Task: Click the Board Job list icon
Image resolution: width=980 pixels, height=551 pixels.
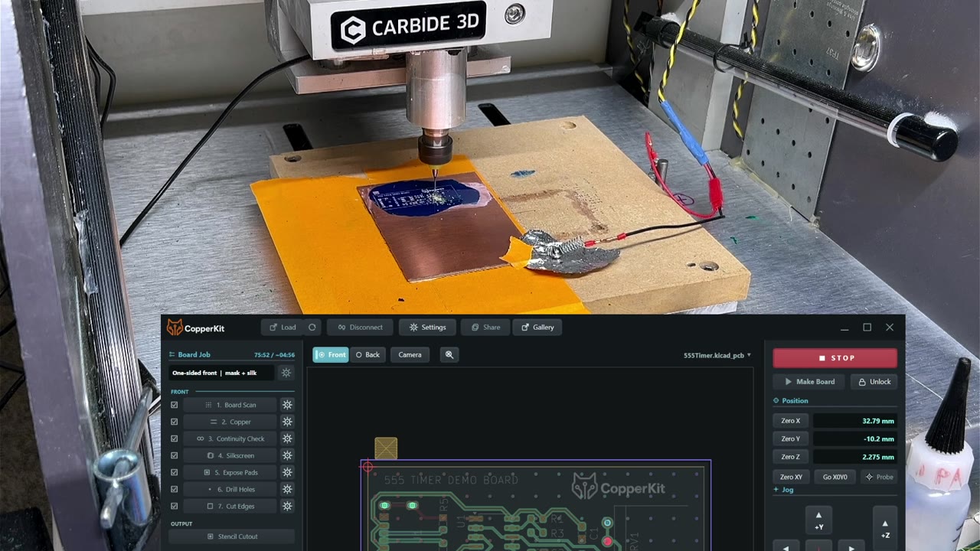Action: point(172,355)
